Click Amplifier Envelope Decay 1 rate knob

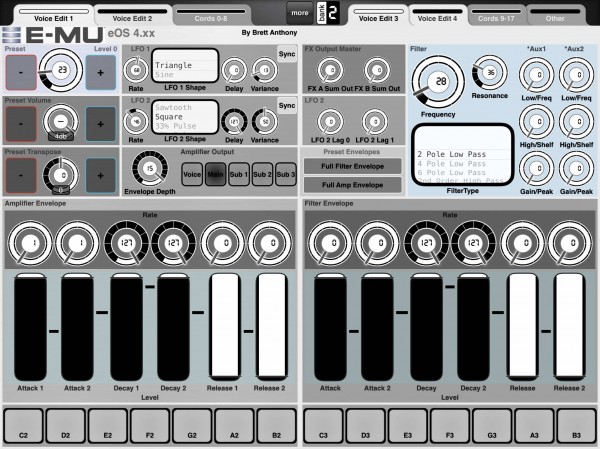(x=126, y=243)
